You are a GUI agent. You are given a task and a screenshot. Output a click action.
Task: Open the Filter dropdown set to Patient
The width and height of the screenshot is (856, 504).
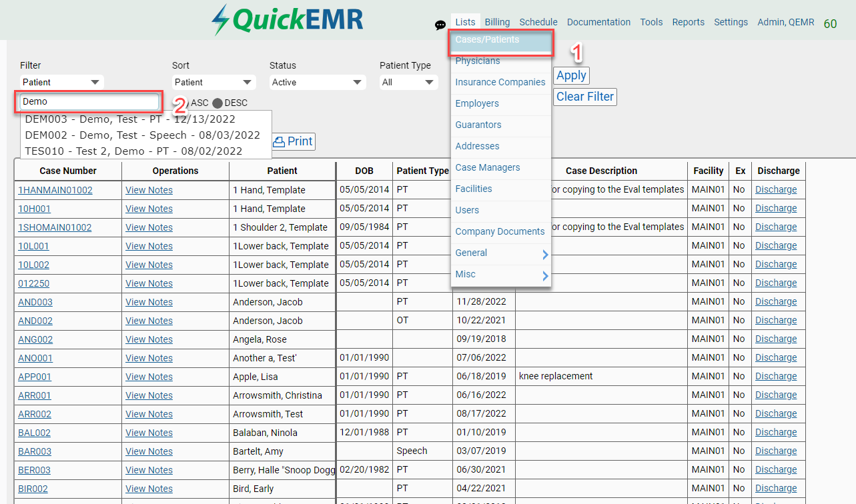62,82
